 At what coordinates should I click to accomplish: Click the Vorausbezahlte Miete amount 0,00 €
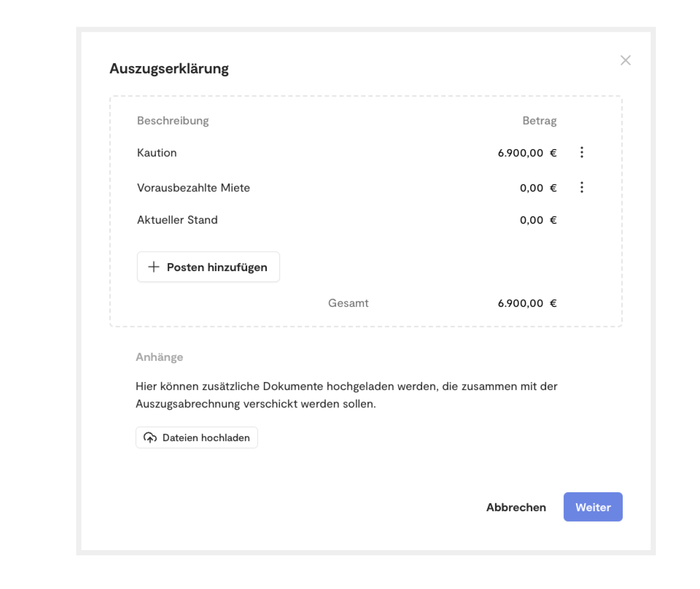(538, 188)
